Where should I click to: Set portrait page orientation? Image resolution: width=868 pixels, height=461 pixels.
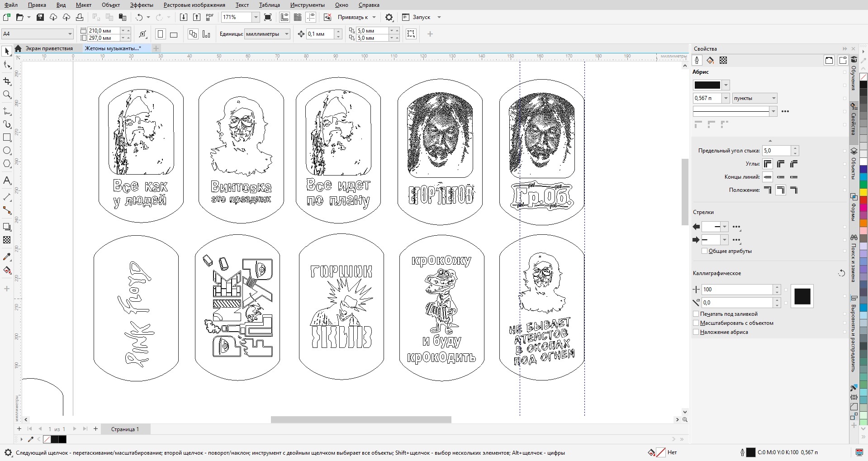coord(161,34)
